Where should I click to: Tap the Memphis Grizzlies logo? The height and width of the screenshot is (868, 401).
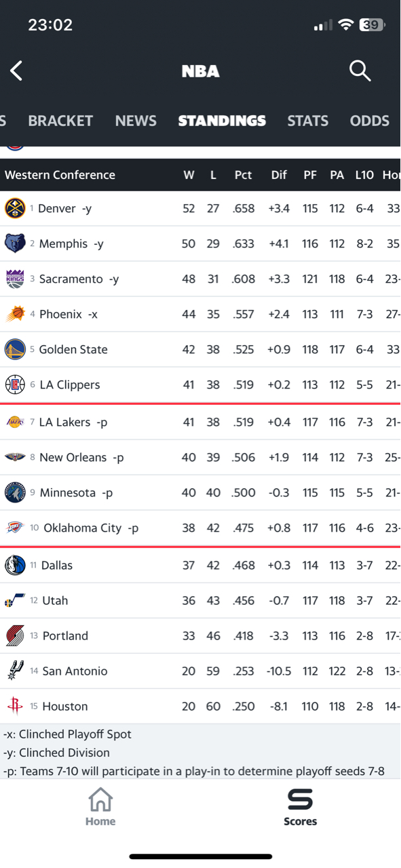tap(15, 243)
